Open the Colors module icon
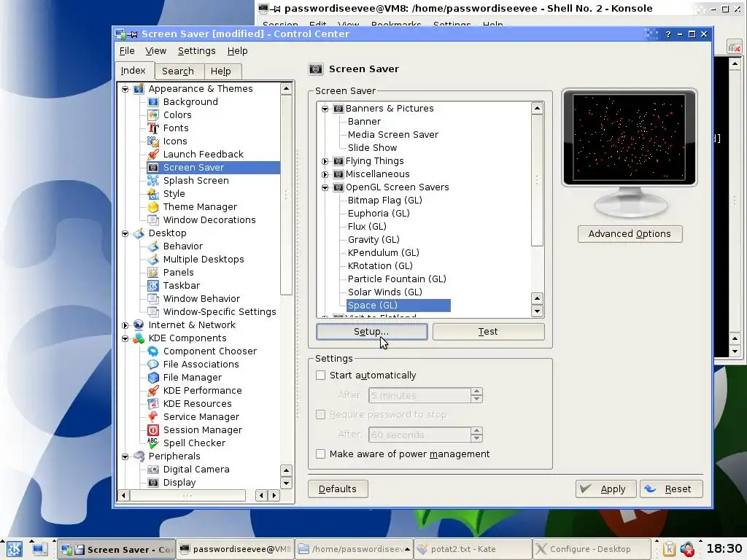Viewport: 747px width, 560px height. point(153,114)
